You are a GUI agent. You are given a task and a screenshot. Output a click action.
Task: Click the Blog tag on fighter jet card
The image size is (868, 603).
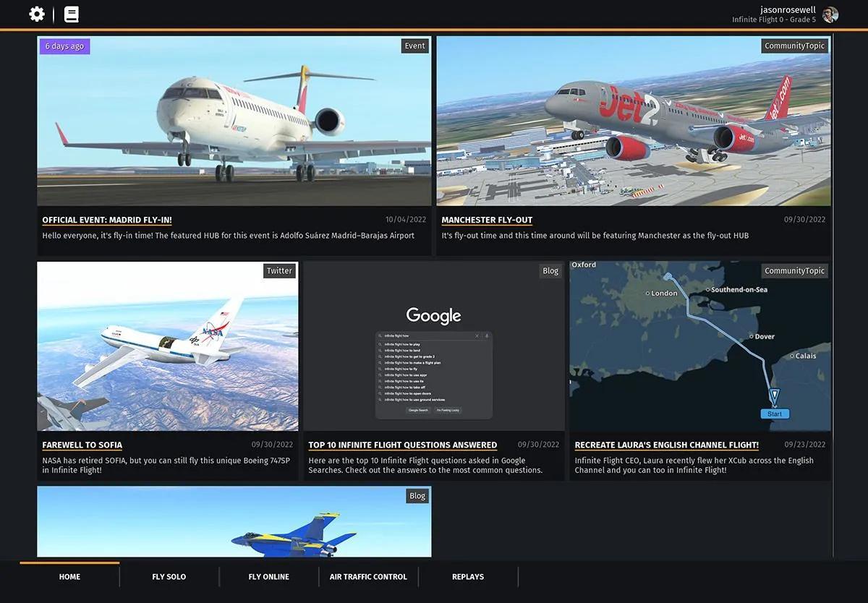(418, 496)
